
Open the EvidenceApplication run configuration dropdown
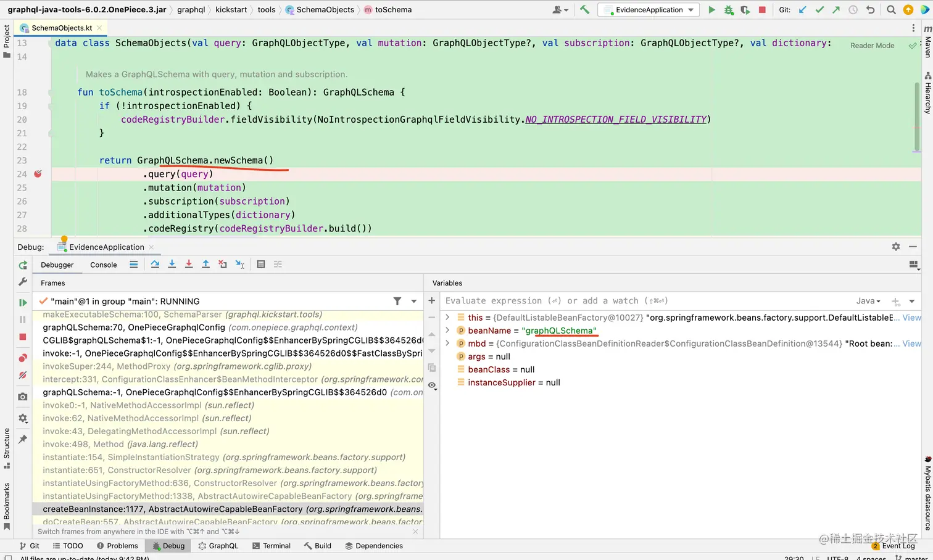tap(649, 10)
